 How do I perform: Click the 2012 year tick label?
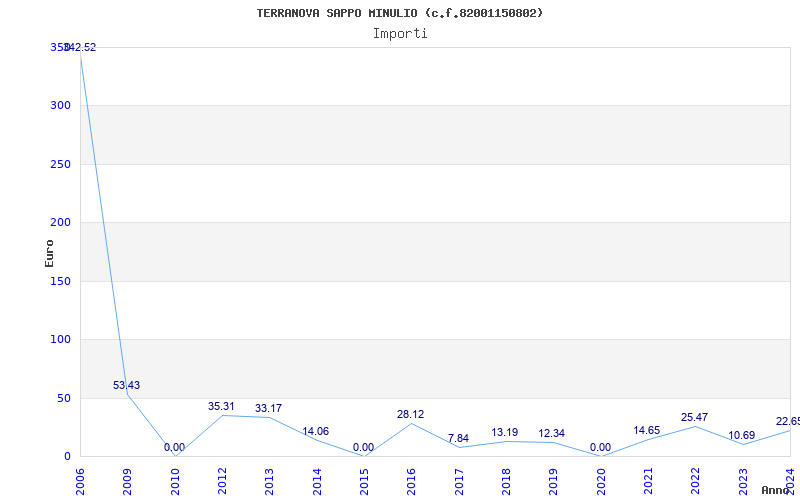(x=222, y=482)
